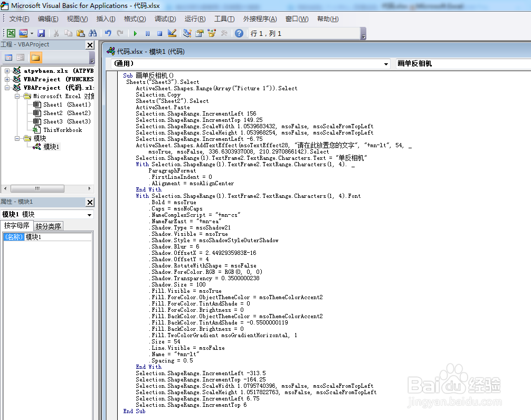Toggle Folders view in project panel
Screen dimensions: 531x420
click(x=35, y=58)
